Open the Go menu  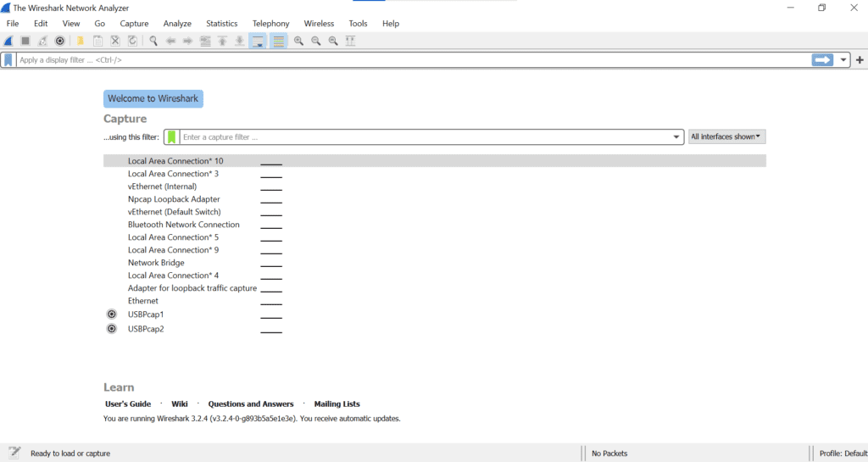[100, 23]
